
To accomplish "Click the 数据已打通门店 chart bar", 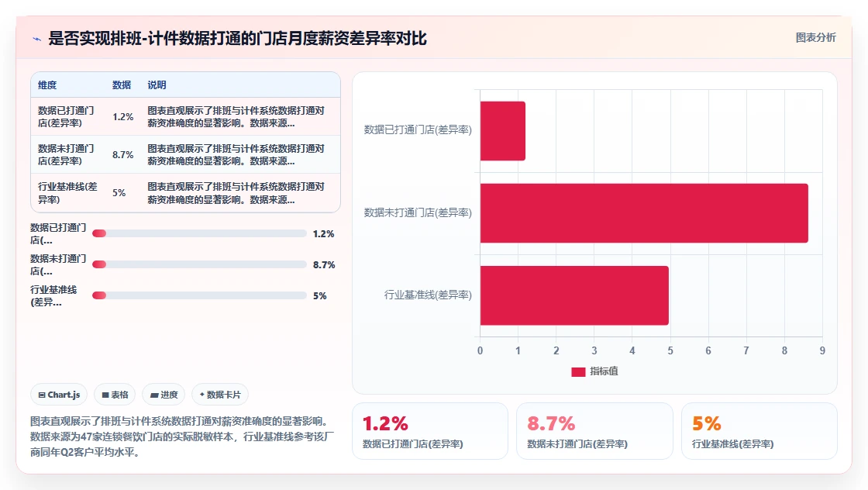I will click(x=503, y=131).
